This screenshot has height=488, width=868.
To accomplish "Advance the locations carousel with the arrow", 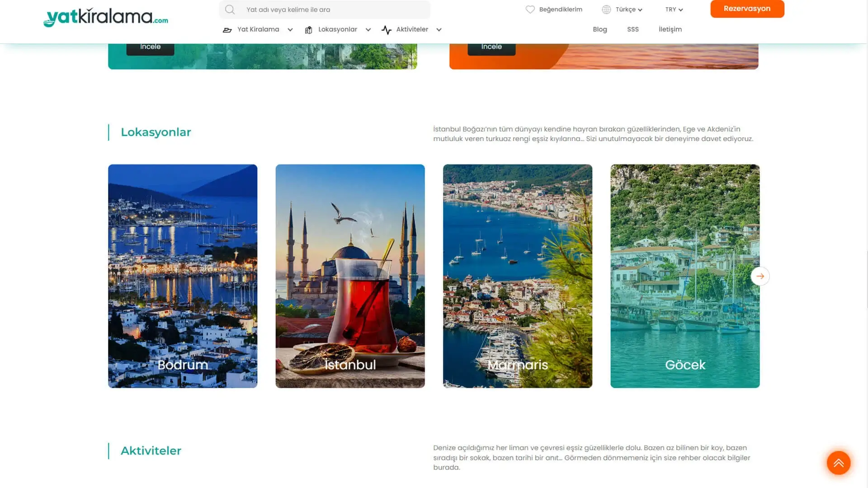I will (x=760, y=276).
